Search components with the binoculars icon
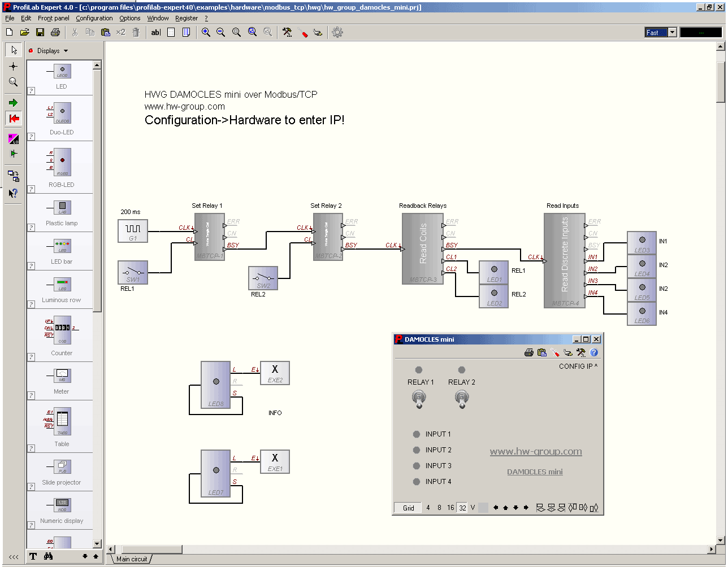 tap(49, 556)
